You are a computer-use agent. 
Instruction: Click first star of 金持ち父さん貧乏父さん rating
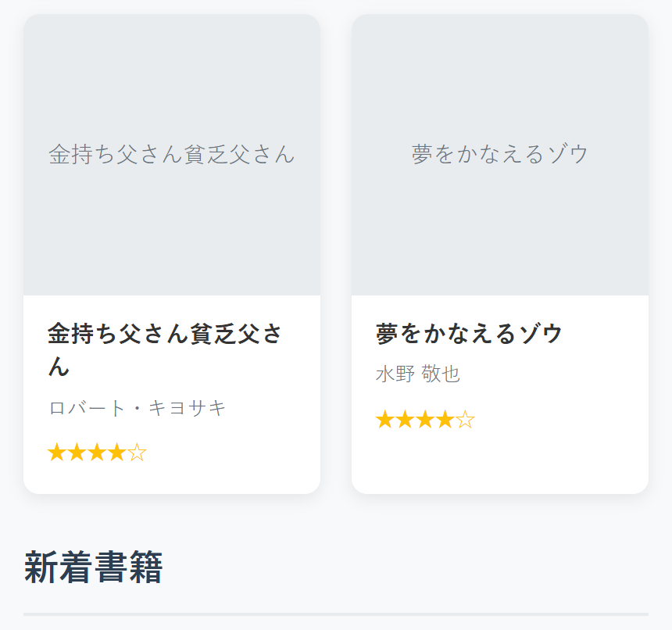point(57,453)
